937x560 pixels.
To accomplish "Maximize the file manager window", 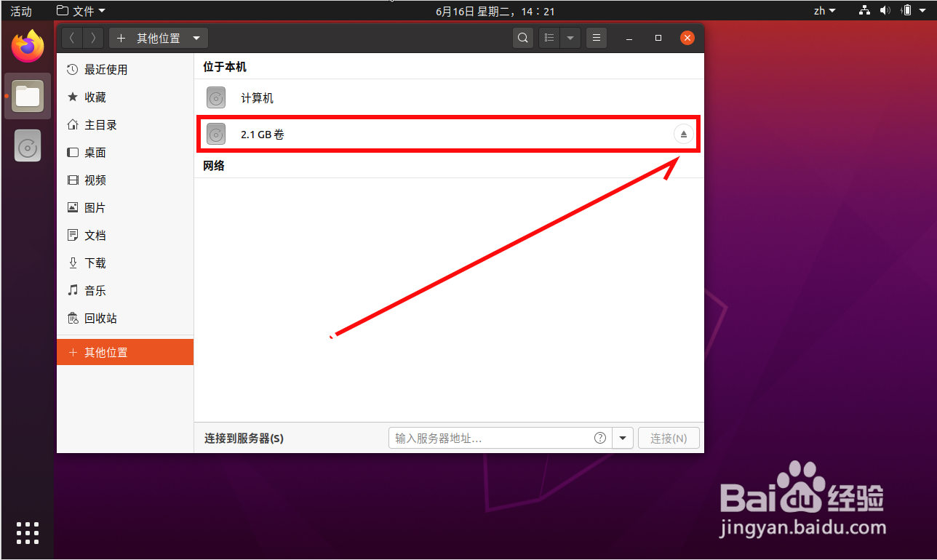I will (x=658, y=38).
